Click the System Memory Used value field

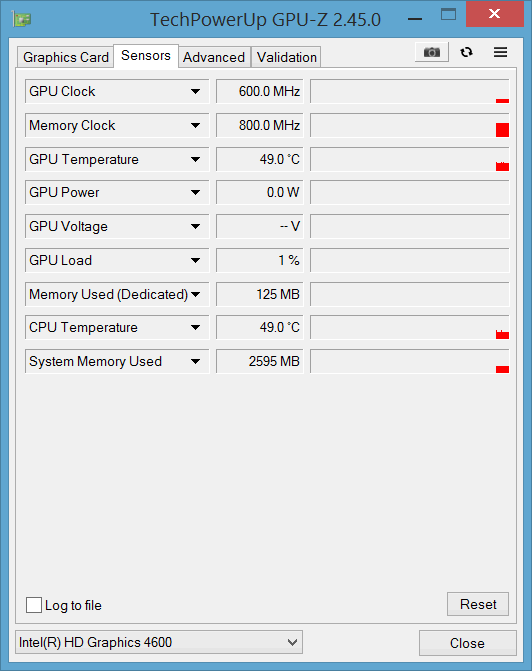(260, 361)
